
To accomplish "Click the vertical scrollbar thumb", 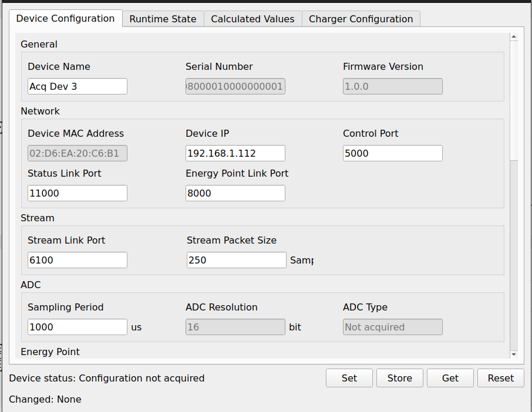I will pos(514,100).
